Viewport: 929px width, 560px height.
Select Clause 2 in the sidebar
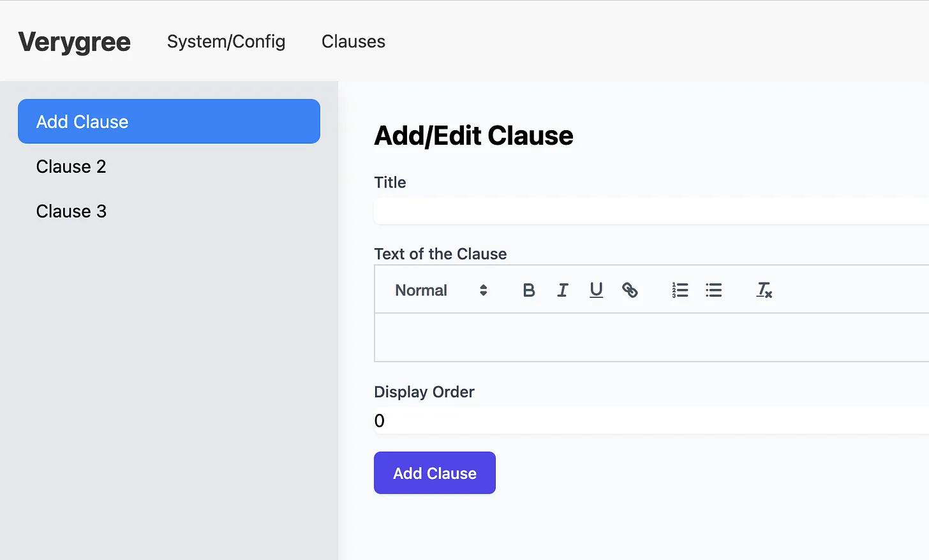(71, 166)
